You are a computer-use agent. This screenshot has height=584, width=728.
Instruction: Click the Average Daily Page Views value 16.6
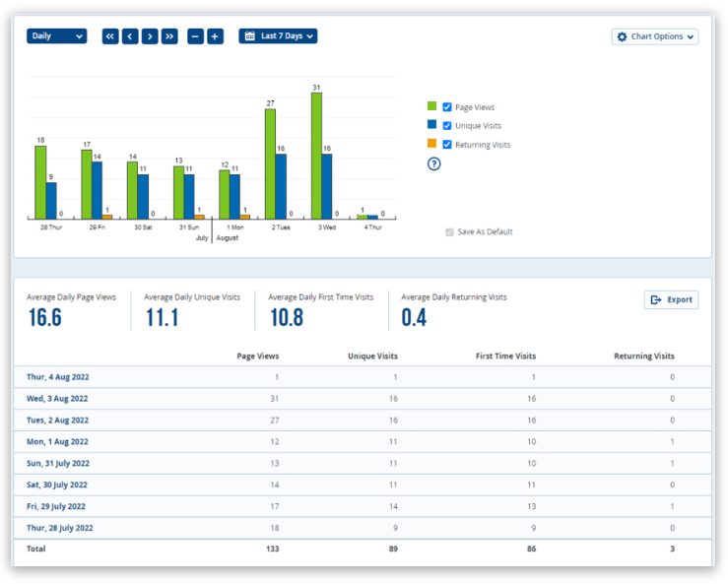coord(45,318)
